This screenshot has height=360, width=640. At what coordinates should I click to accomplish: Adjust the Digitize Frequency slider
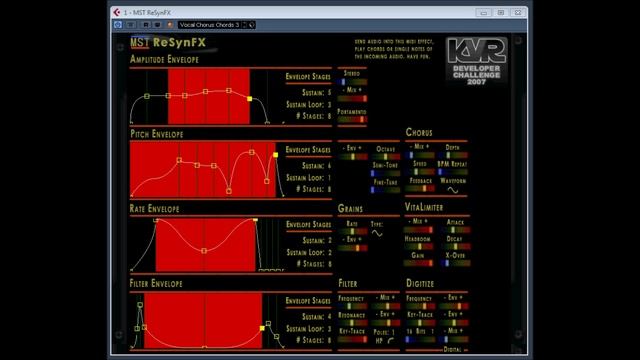click(x=420, y=306)
